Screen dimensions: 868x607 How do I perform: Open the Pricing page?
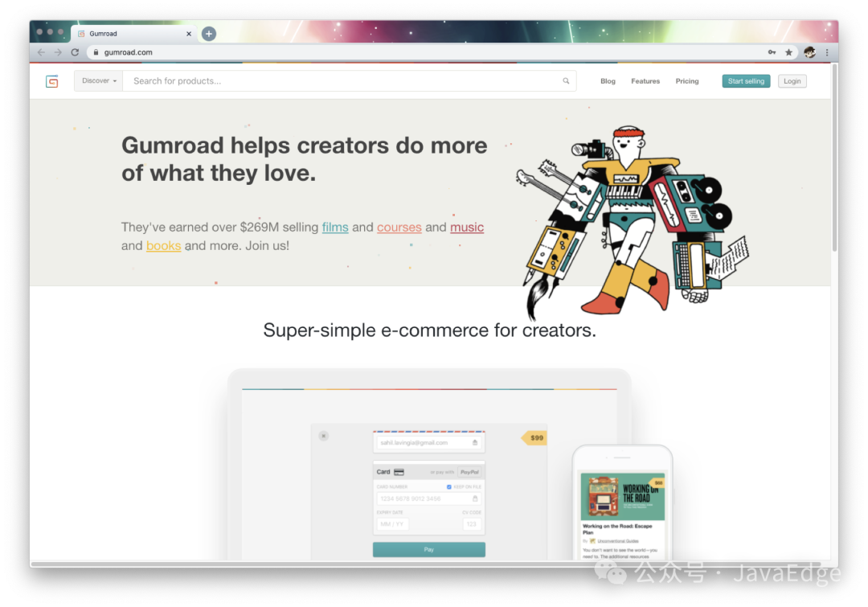[x=687, y=81]
